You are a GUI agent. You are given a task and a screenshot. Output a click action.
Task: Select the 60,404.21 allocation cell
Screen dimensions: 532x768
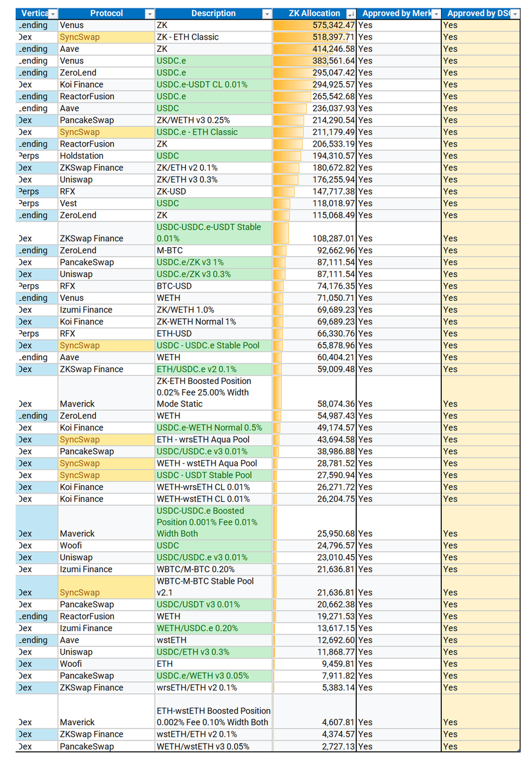point(315,357)
